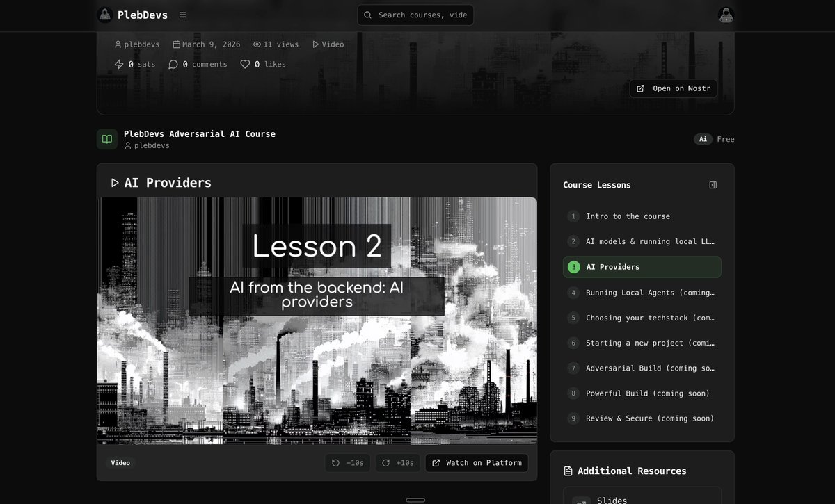This screenshot has width=835, height=504.
Task: Open lesson 5 Choosing your techstack
Action: 642,318
